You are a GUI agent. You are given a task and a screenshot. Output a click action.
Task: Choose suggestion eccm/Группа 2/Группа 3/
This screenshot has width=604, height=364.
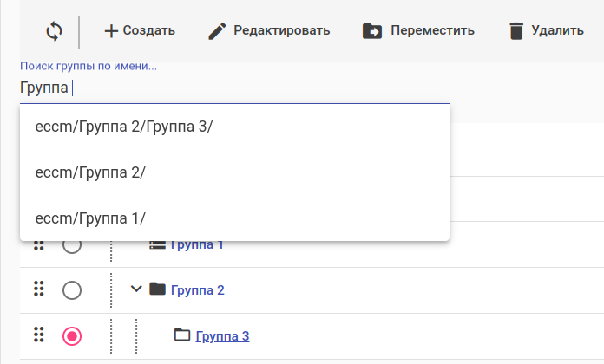[124, 127]
